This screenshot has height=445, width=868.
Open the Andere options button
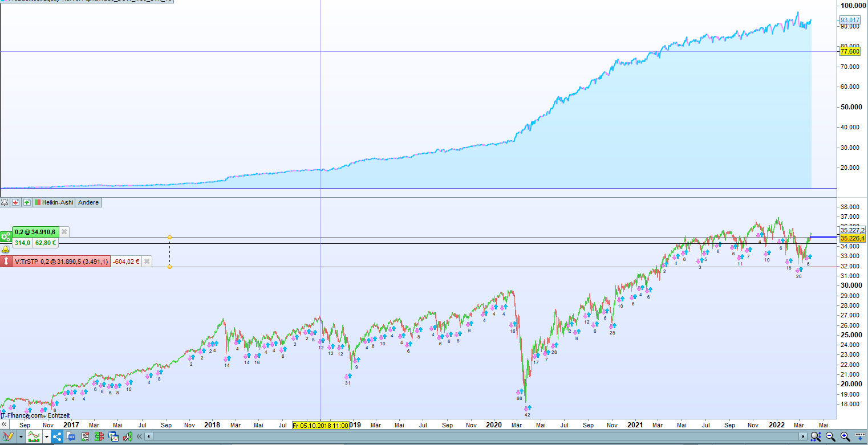click(88, 202)
